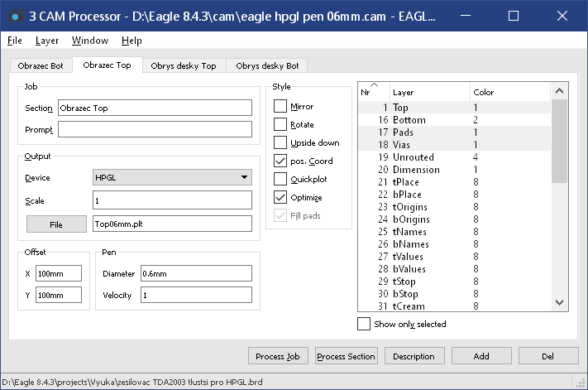The height and width of the screenshot is (390, 588).
Task: Tick Show only selected checkbox
Action: [x=364, y=324]
